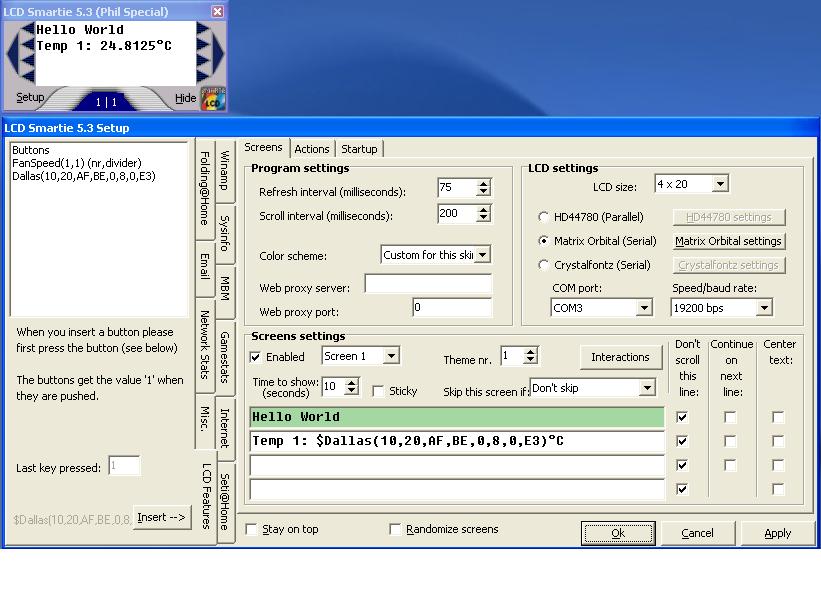This screenshot has height=600, width=821.
Task: Uncheck Don't scroll for the Temp 1 line
Action: click(682, 441)
